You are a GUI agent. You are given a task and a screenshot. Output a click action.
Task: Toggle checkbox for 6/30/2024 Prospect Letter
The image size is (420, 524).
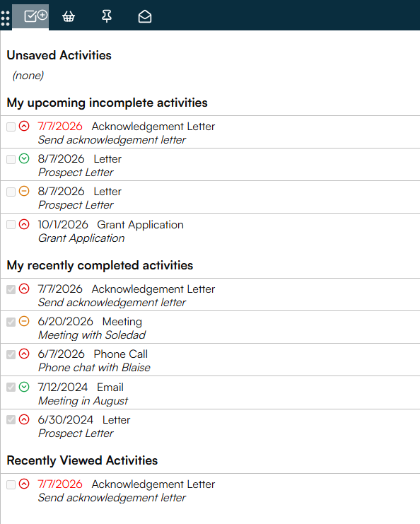point(11,419)
